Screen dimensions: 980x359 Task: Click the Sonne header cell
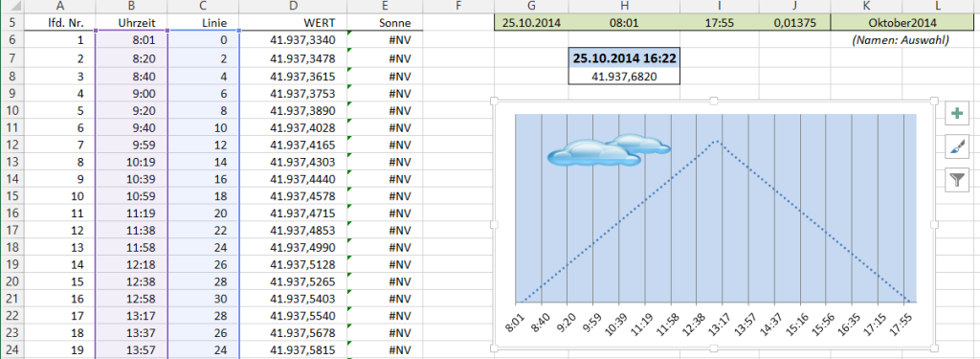pyautogui.click(x=385, y=23)
